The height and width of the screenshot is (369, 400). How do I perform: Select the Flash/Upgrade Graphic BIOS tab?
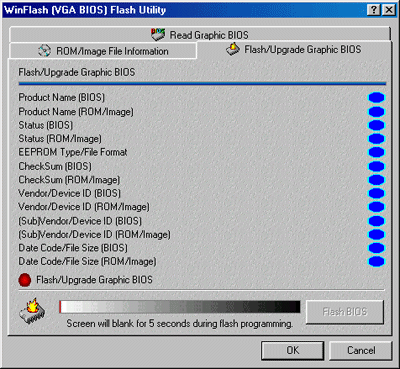pos(294,50)
